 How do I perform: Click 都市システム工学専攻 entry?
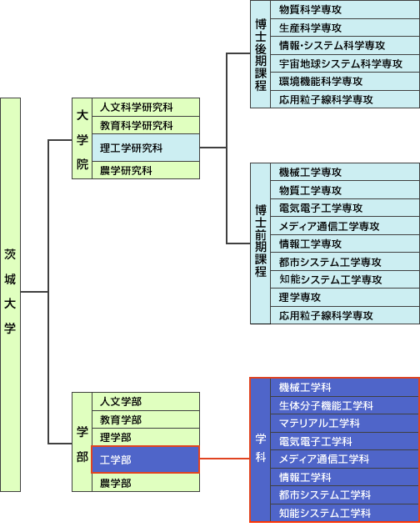pos(345,262)
